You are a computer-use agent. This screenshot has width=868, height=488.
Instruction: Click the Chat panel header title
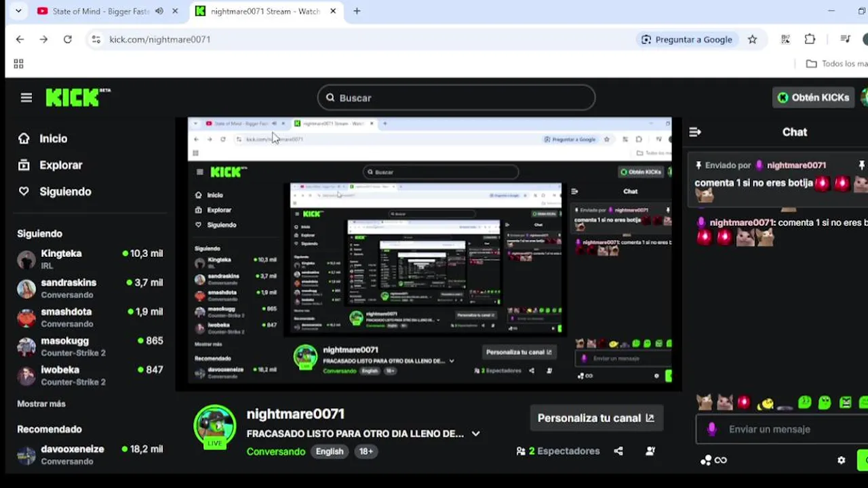coord(795,132)
